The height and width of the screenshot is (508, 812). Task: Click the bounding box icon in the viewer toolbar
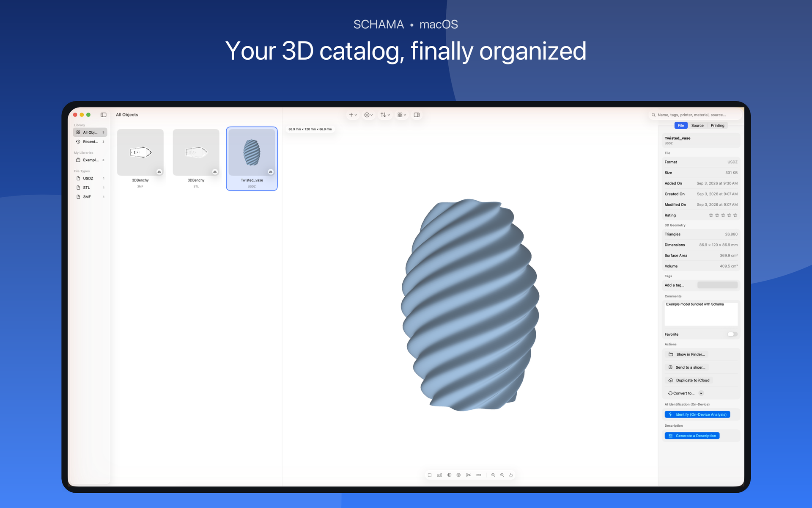[430, 475]
